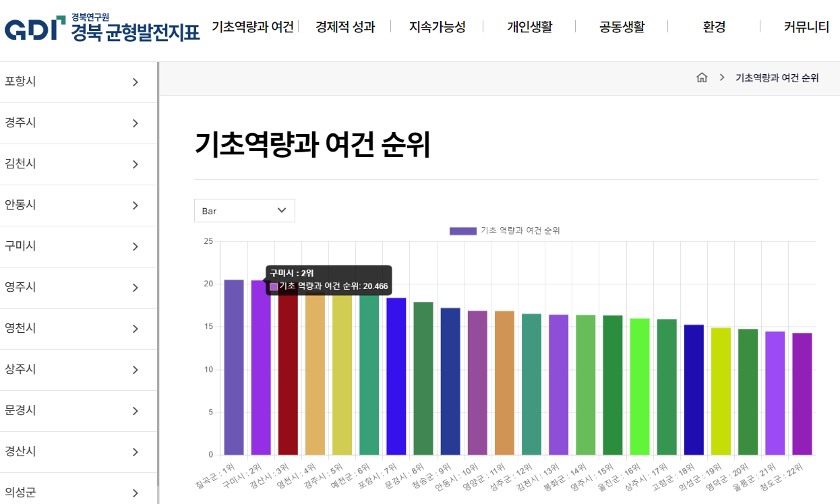Go to the 커뮤니티 menu
840x504 pixels.
coord(806,27)
